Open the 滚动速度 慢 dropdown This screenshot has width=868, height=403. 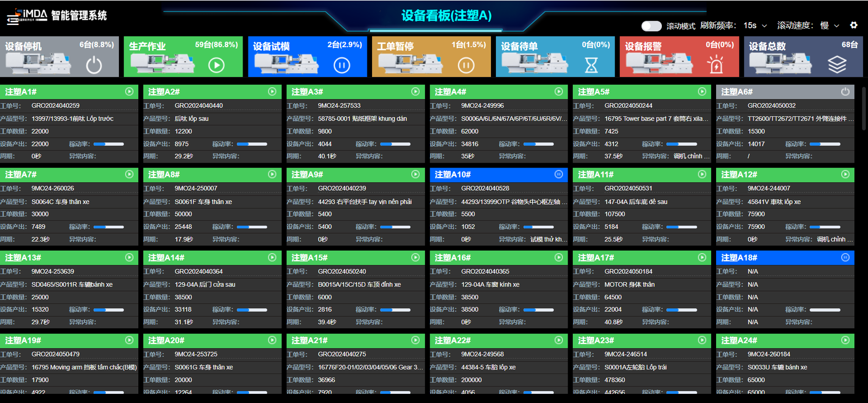829,25
